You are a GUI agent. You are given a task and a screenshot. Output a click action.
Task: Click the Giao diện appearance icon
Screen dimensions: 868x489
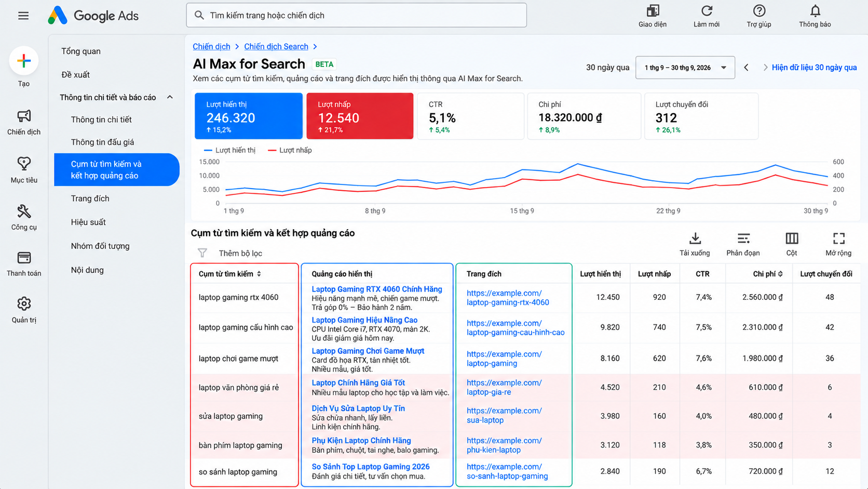[x=653, y=11]
